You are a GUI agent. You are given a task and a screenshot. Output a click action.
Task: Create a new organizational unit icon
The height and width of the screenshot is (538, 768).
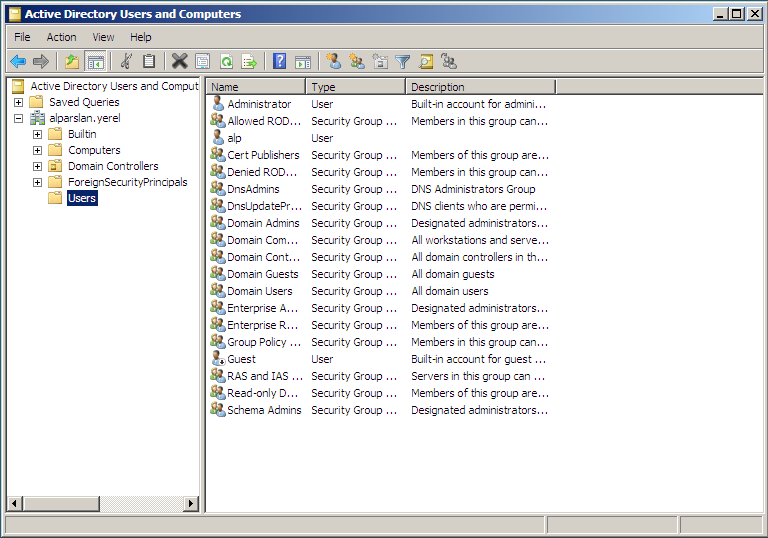[x=380, y=61]
